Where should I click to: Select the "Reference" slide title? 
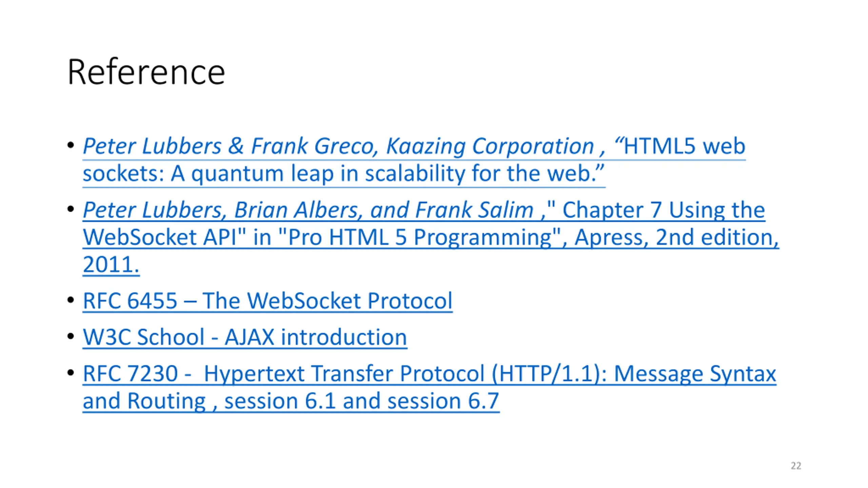point(146,72)
